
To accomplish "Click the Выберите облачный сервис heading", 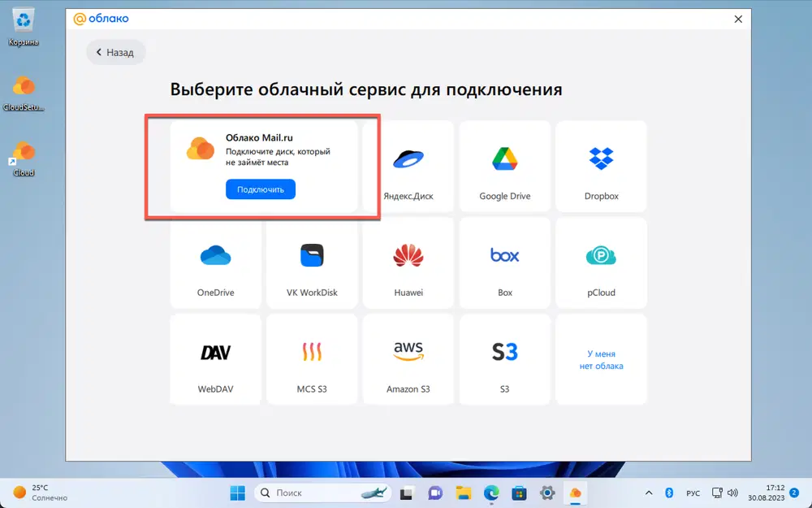I will (366, 89).
